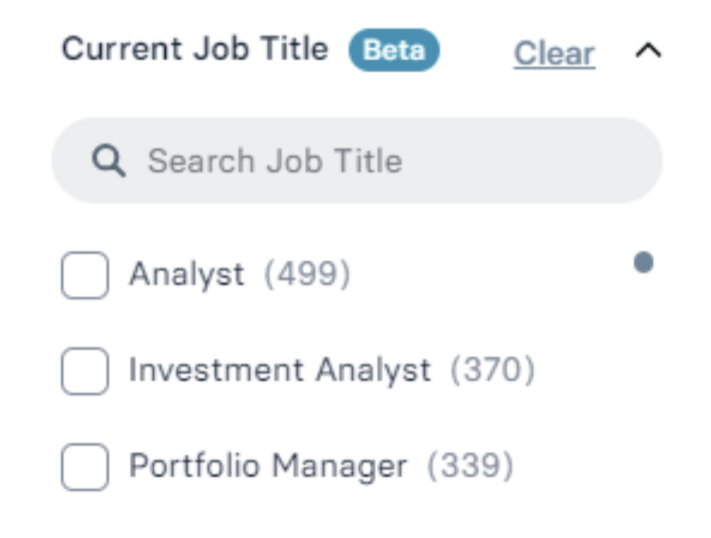Click the Current Job Title heading

[x=195, y=49]
